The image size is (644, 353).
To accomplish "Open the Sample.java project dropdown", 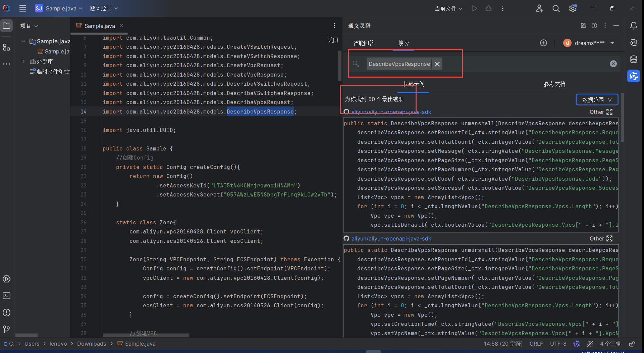I will point(59,8).
